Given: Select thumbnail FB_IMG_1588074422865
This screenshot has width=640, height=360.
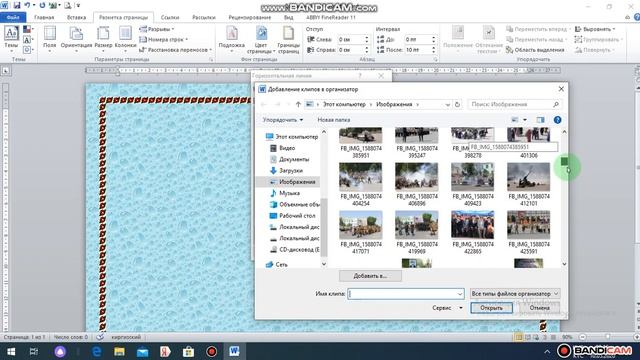Looking at the screenshot, I should (x=473, y=232).
